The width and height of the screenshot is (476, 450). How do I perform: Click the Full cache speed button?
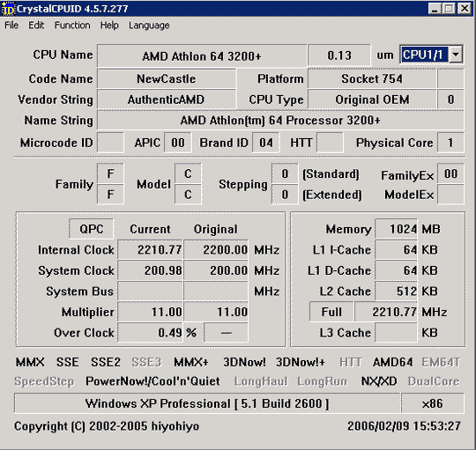click(331, 312)
